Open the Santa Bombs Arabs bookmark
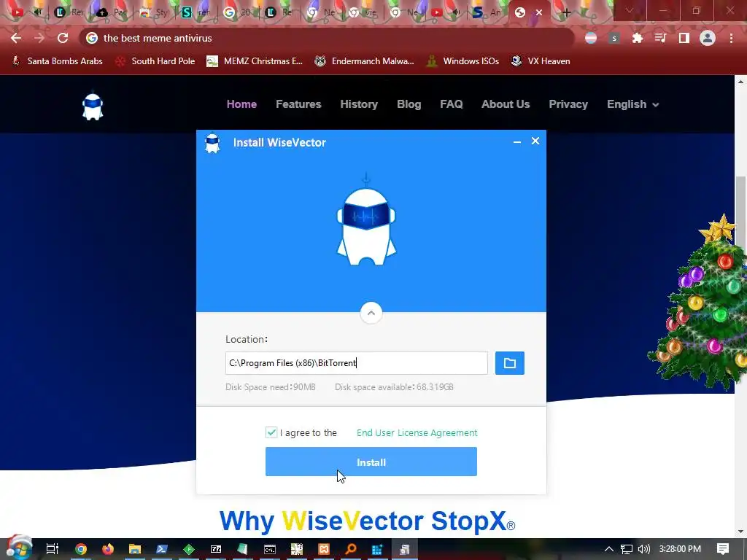 coord(57,61)
